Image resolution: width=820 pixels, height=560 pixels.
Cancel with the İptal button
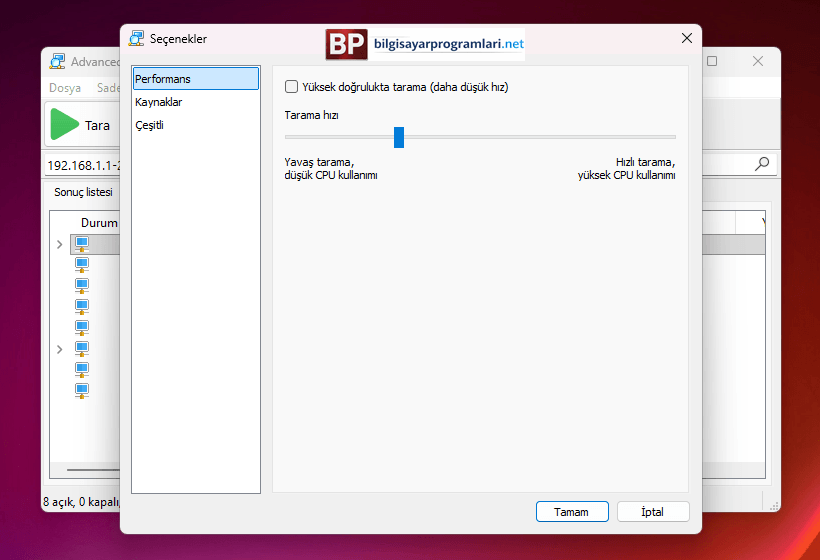[653, 511]
